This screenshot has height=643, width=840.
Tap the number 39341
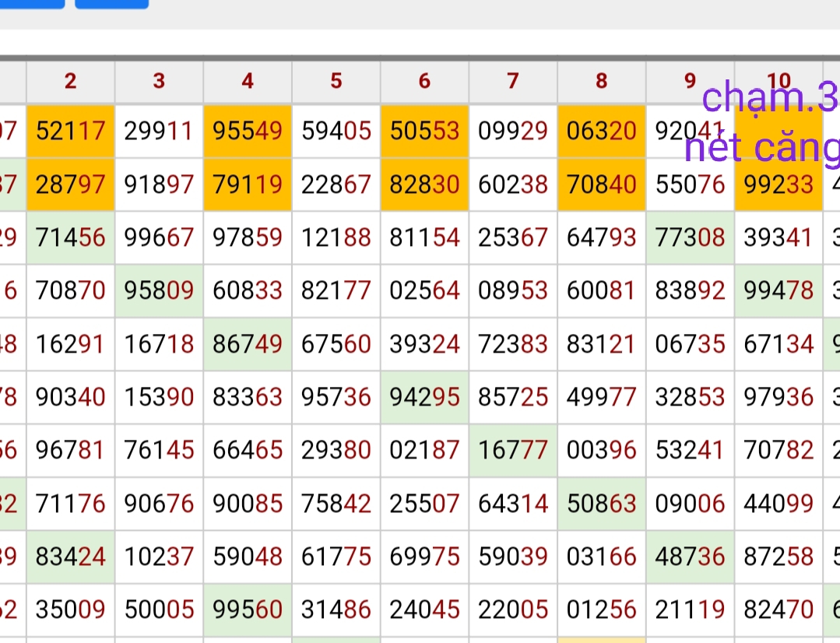coord(778,237)
